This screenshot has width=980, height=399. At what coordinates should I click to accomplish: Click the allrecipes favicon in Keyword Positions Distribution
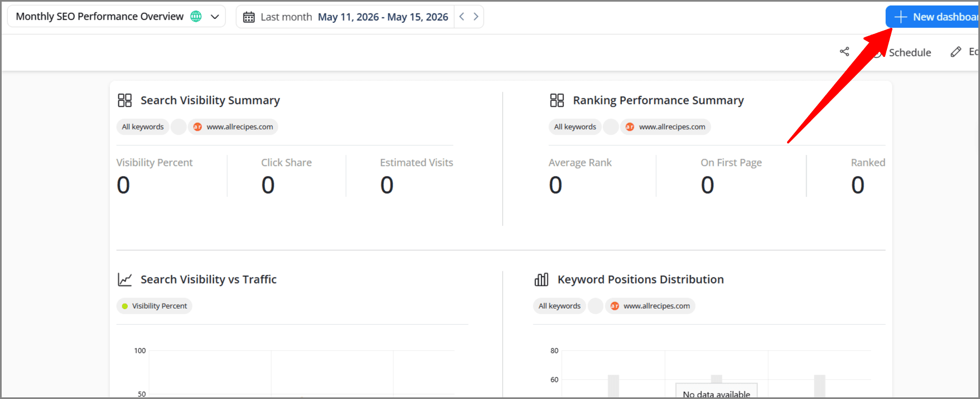615,306
